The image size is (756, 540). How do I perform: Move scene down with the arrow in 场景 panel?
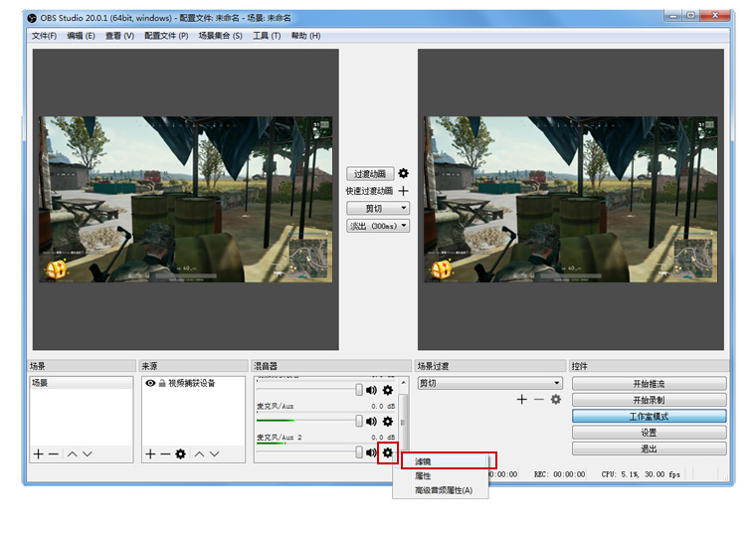[x=88, y=454]
